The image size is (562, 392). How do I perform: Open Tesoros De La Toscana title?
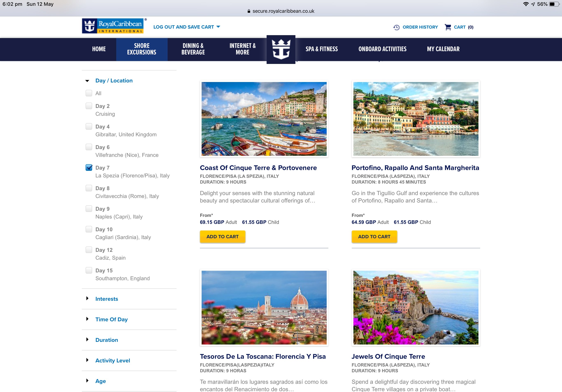click(263, 356)
